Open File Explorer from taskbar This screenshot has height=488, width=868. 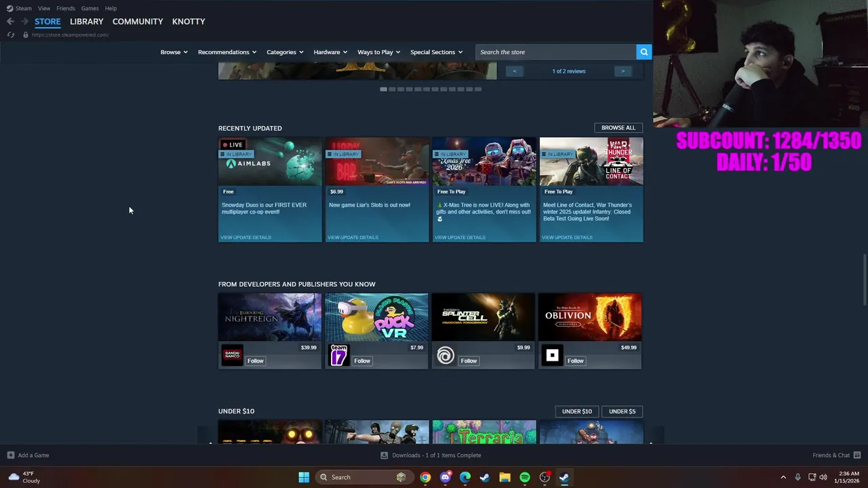point(505,477)
